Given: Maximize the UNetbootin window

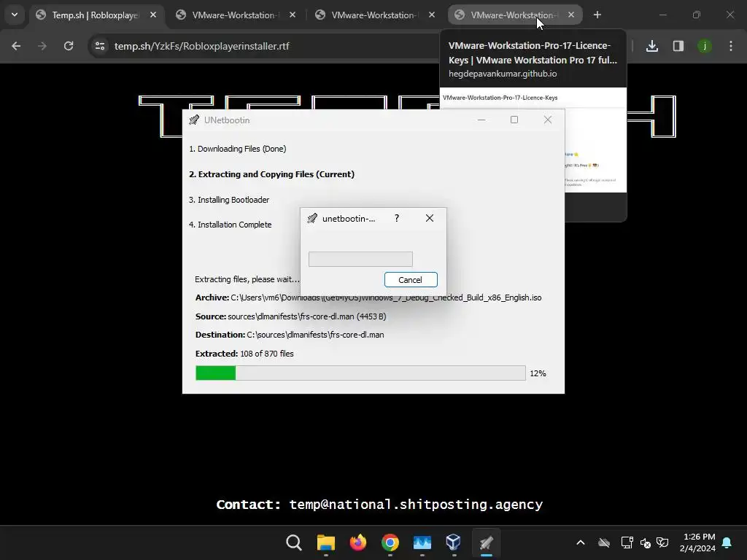Looking at the screenshot, I should coord(514,120).
